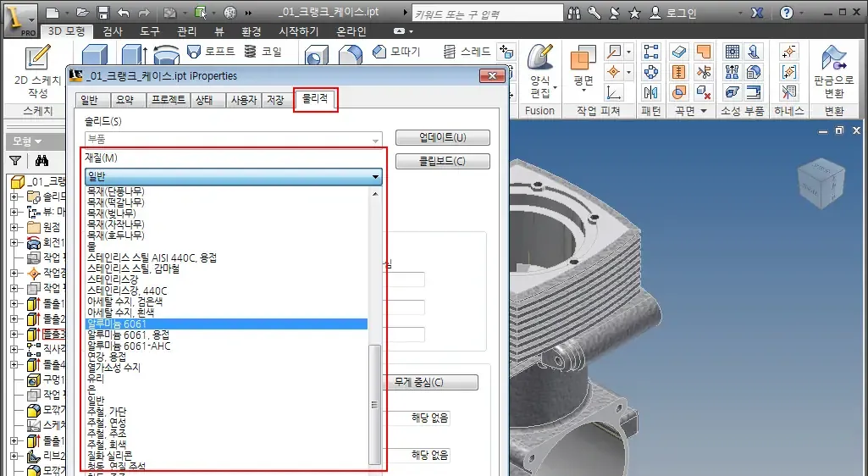
Task: Open the Fusion 양식 편집 tool
Action: point(541,73)
